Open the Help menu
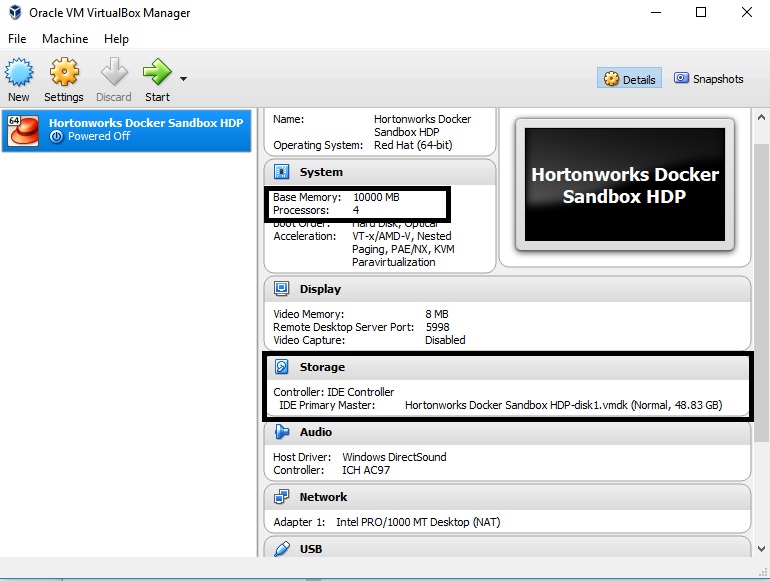Image resolution: width=770 pixels, height=581 pixels. pos(116,39)
